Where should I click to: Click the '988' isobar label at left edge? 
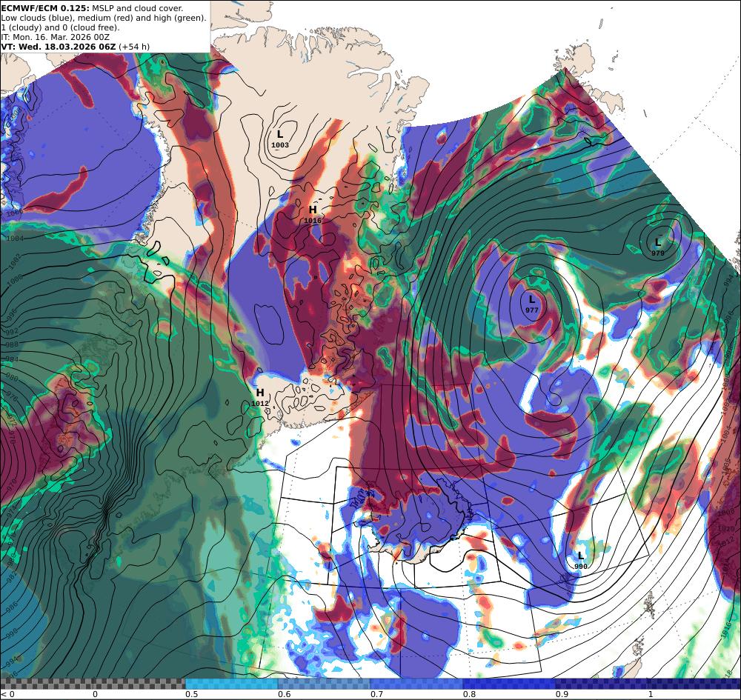[x=12, y=344]
